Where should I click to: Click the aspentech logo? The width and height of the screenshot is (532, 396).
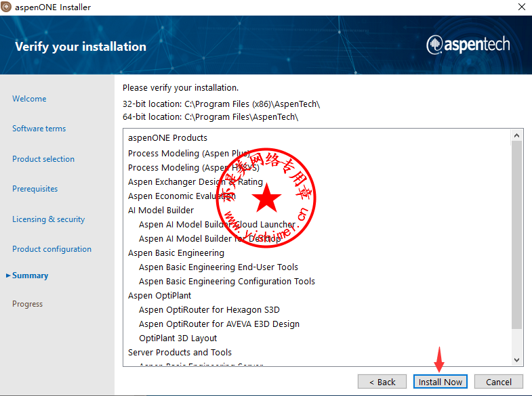click(468, 45)
